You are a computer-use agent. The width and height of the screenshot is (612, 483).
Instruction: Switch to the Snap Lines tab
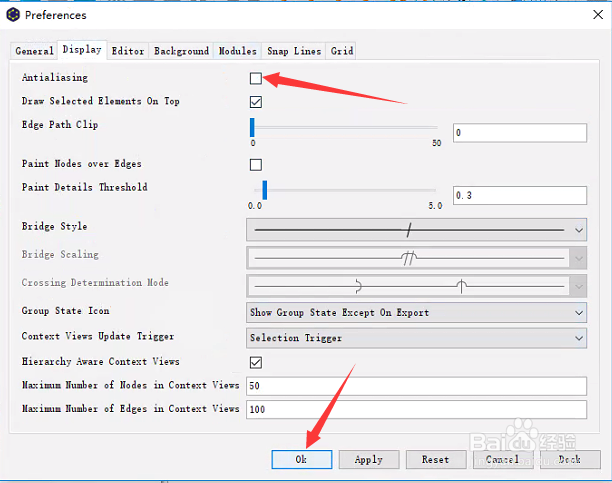tap(294, 51)
